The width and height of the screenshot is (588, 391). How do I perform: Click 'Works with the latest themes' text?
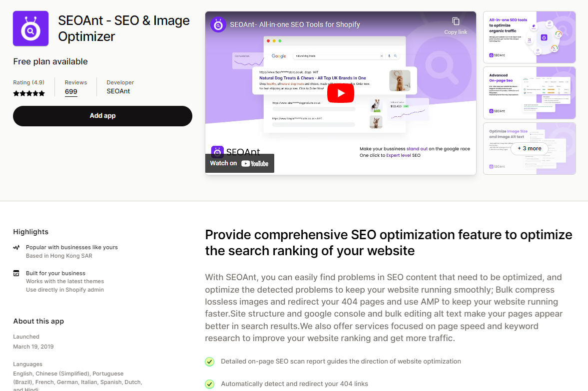pyautogui.click(x=65, y=281)
